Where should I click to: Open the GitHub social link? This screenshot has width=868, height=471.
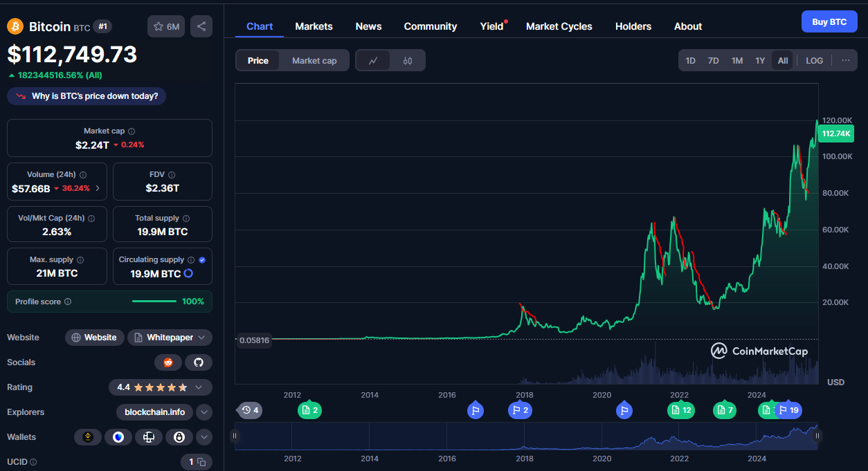199,362
